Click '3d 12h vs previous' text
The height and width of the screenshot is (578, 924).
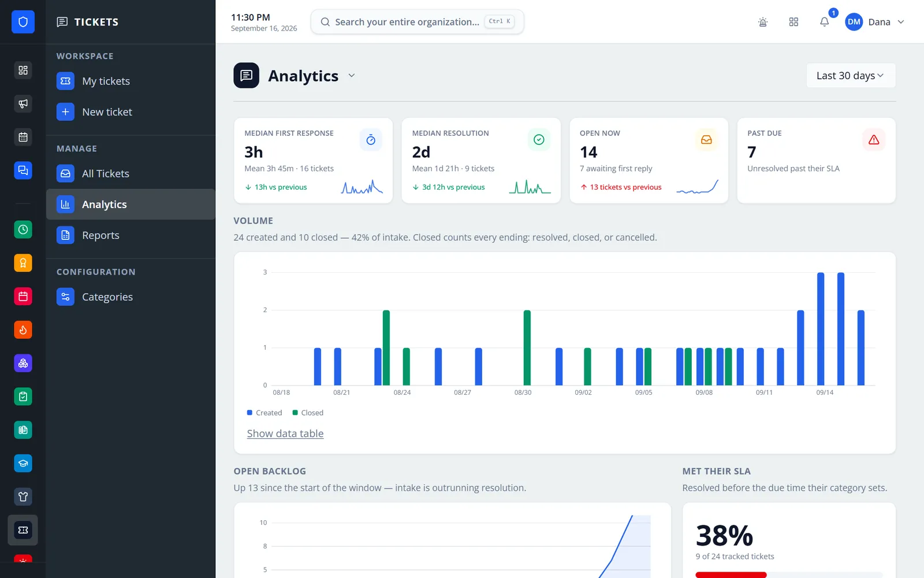coord(453,187)
